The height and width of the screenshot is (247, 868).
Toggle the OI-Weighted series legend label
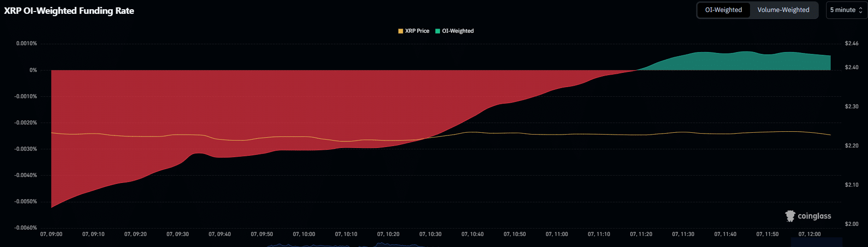coord(457,31)
